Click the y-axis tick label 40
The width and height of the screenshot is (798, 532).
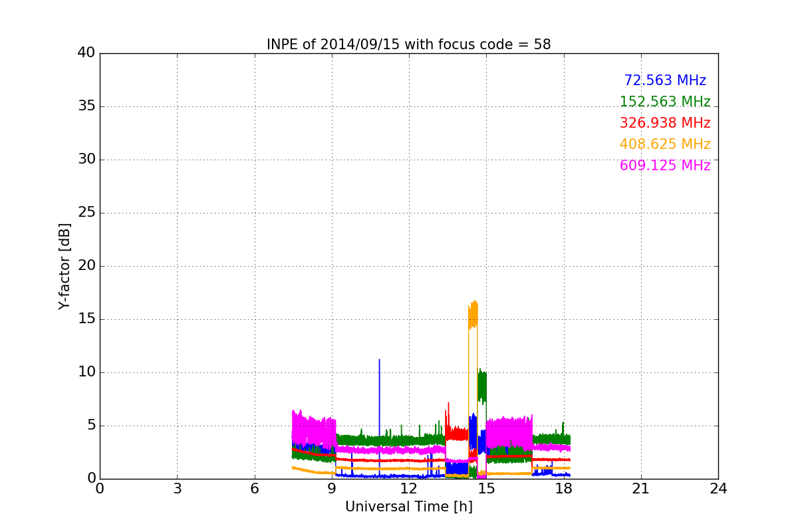pos(86,53)
